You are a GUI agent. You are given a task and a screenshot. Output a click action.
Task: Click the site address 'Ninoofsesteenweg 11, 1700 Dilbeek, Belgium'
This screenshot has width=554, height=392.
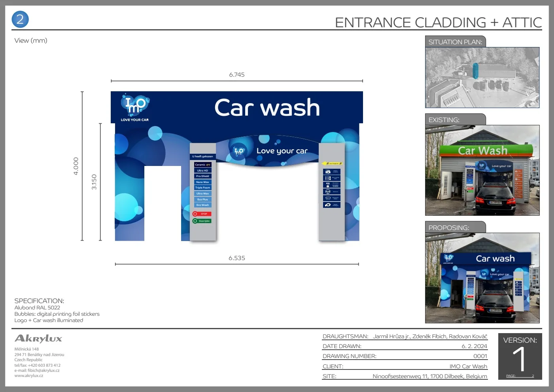point(430,376)
